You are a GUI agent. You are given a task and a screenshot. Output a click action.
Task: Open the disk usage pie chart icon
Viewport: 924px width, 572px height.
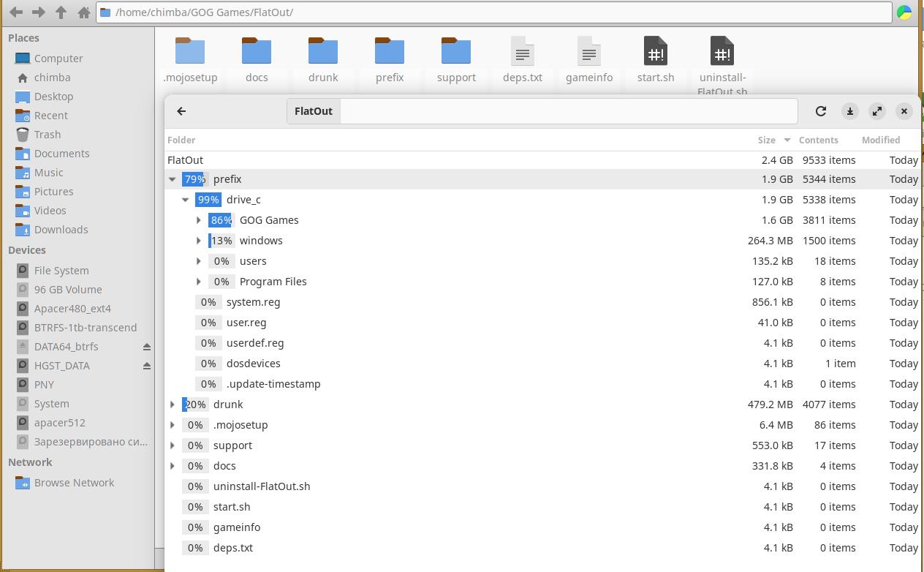[905, 12]
